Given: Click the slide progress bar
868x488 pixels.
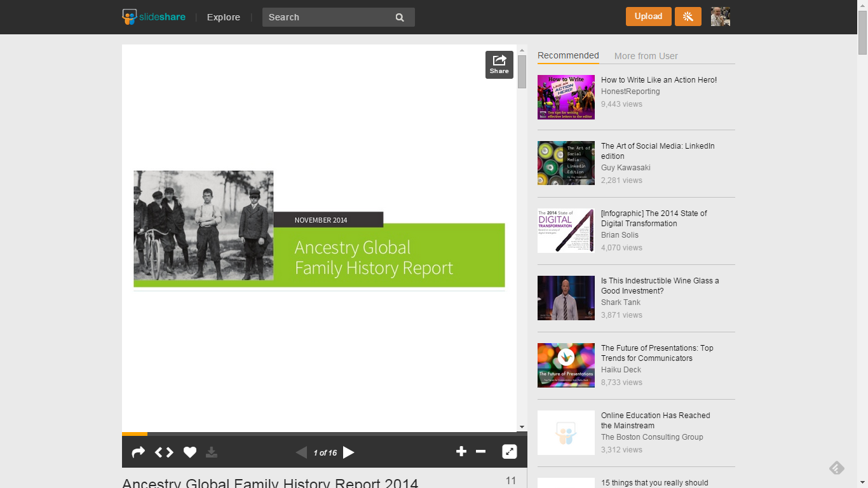Looking at the screenshot, I should click(324, 434).
